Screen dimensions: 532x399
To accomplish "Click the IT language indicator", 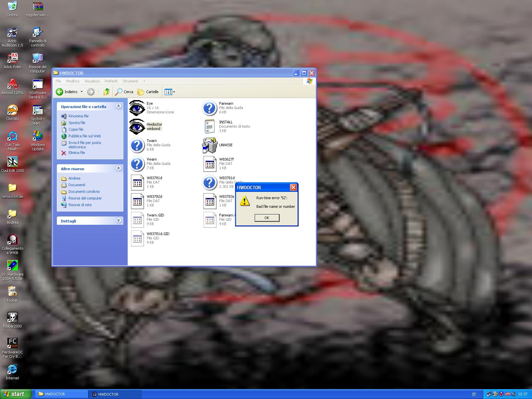I will pos(474,394).
